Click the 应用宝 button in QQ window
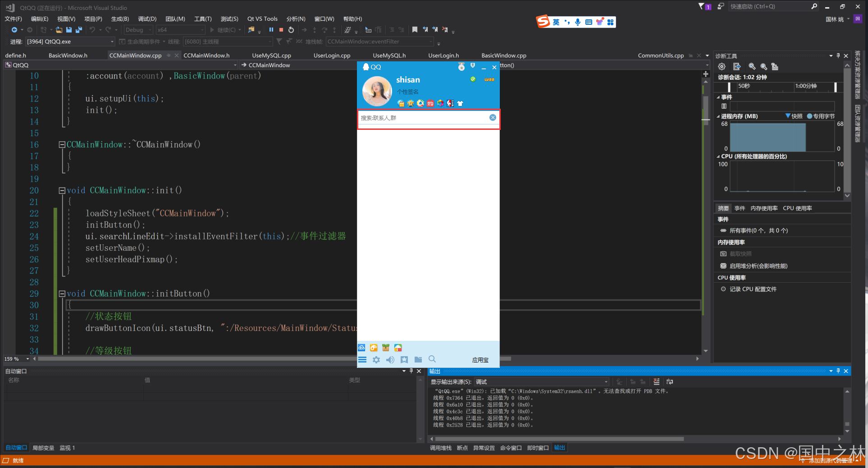This screenshot has height=468, width=868. pyautogui.click(x=480, y=360)
